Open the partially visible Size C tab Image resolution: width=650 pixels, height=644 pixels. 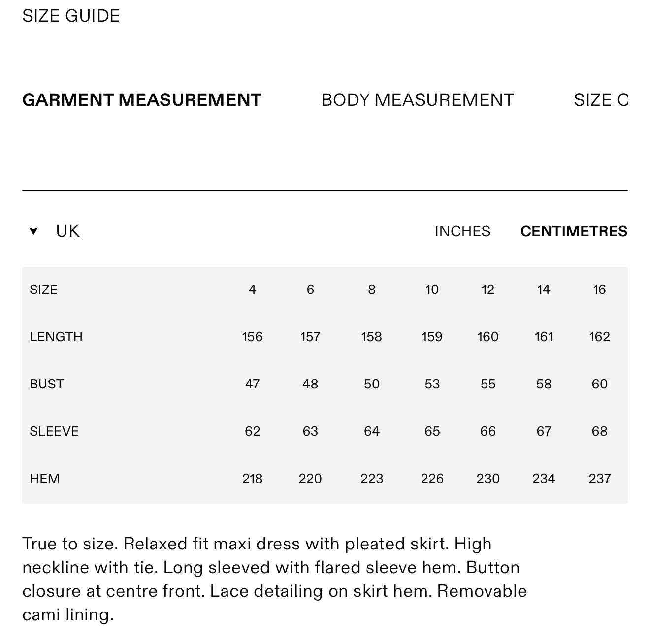pyautogui.click(x=601, y=100)
